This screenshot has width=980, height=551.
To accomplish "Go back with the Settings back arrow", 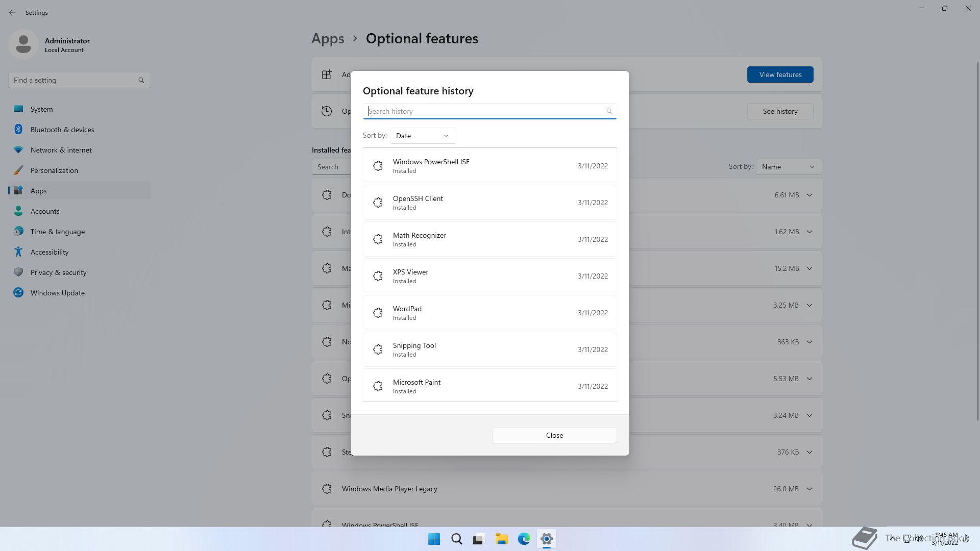I will (12, 12).
